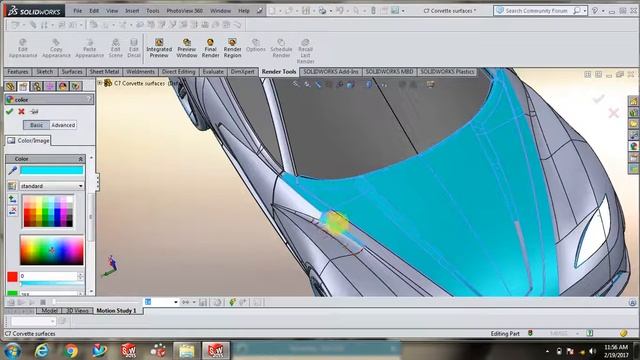
Task: Stop motion study playback
Action: (x=42, y=302)
